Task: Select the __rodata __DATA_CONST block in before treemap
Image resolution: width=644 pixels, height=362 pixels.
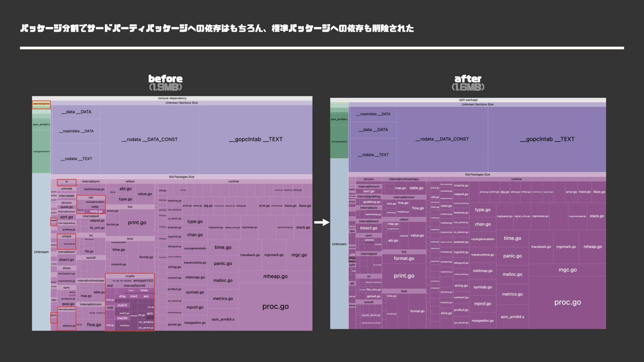Action: pyautogui.click(x=150, y=139)
